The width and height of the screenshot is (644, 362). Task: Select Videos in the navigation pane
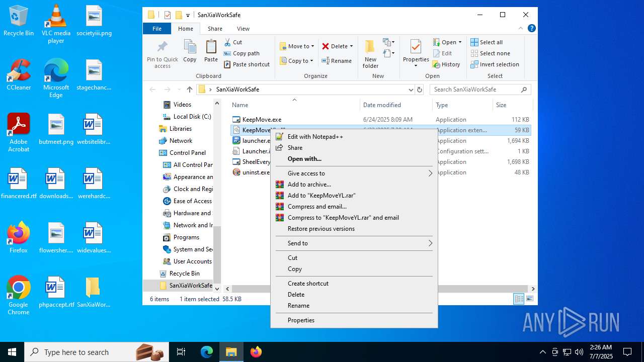pyautogui.click(x=182, y=105)
